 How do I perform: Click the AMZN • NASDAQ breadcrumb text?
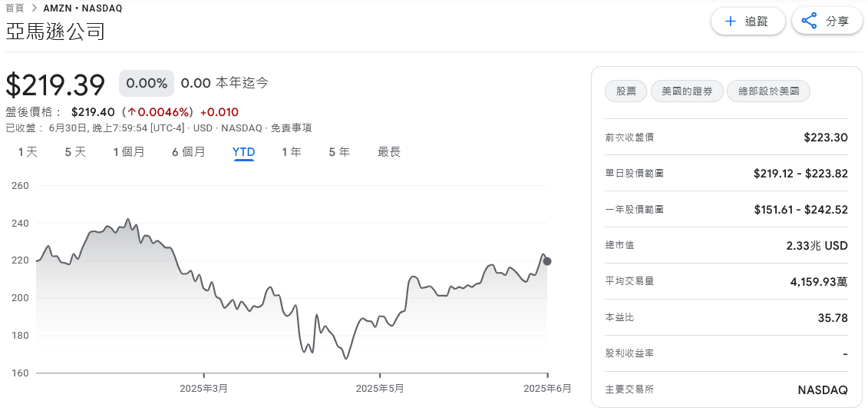click(83, 8)
